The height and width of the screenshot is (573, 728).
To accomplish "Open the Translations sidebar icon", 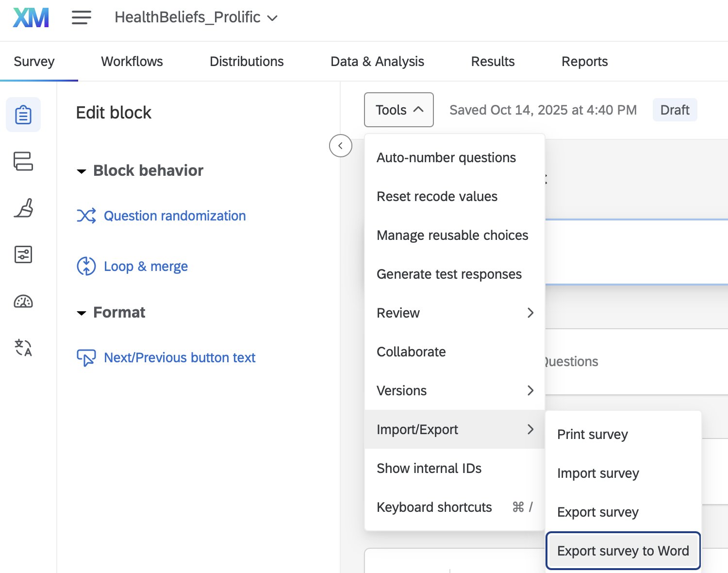I will (23, 348).
